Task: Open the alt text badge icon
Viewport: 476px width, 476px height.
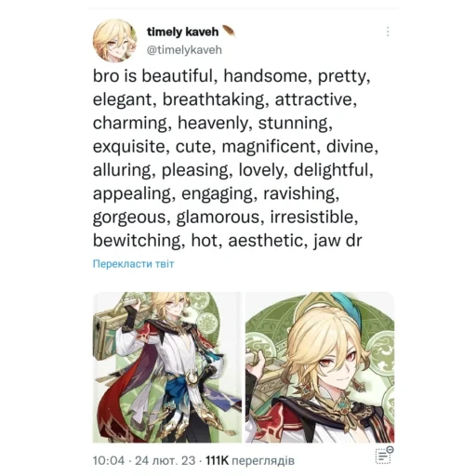Action: tap(384, 455)
